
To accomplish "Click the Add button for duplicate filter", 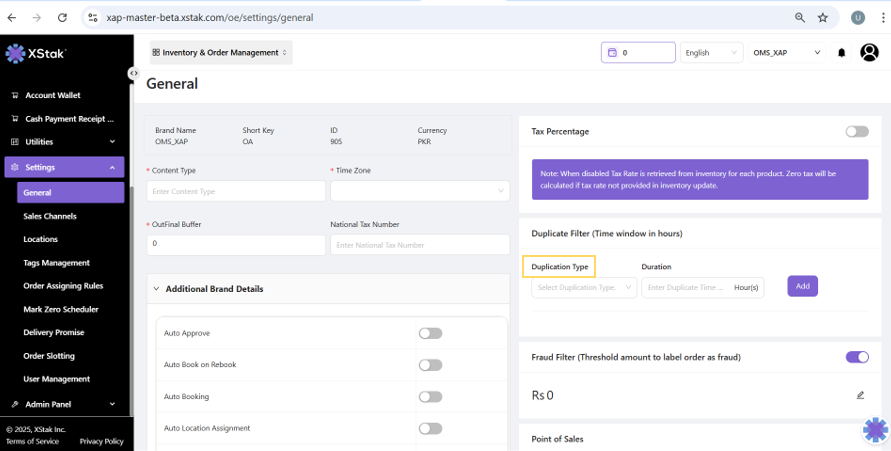I will point(802,286).
